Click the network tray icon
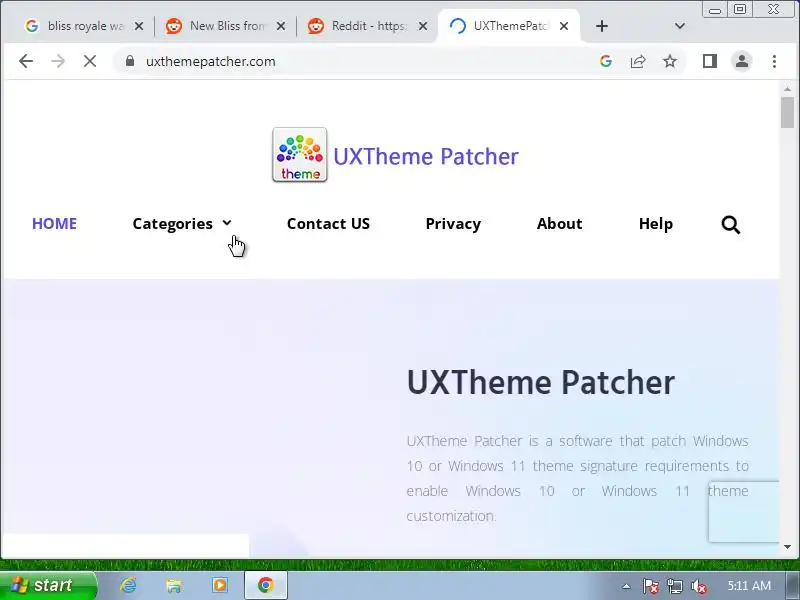Screen dimensions: 800x600 point(674,586)
